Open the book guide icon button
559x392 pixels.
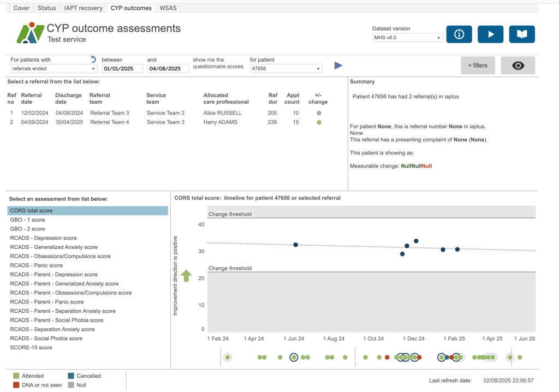(522, 34)
